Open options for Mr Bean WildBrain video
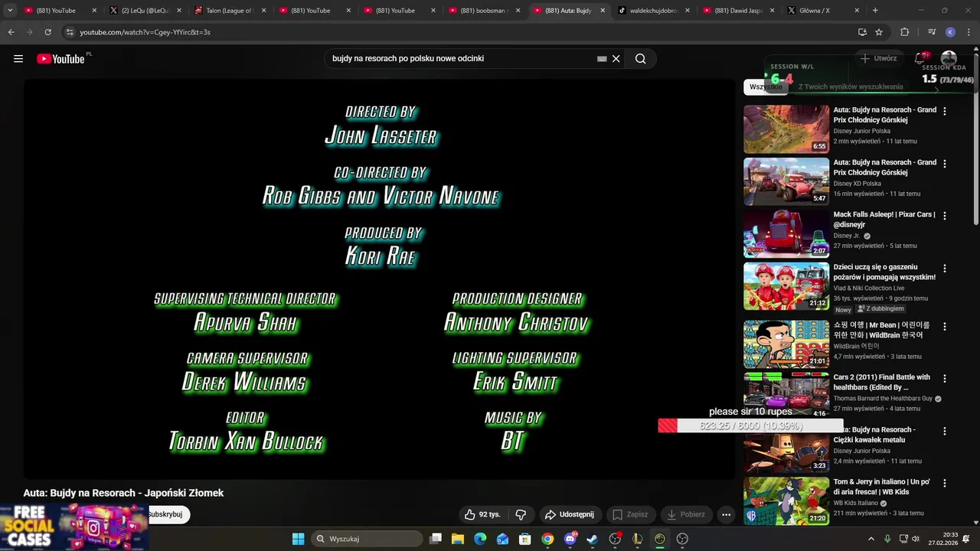Image resolution: width=980 pixels, height=551 pixels. coord(944,326)
